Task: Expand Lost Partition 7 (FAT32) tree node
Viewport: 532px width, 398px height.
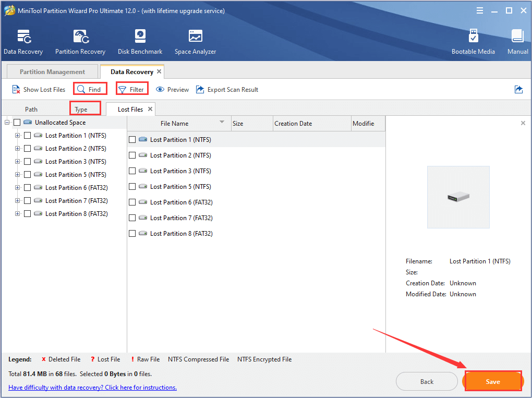Action: pyautogui.click(x=17, y=200)
